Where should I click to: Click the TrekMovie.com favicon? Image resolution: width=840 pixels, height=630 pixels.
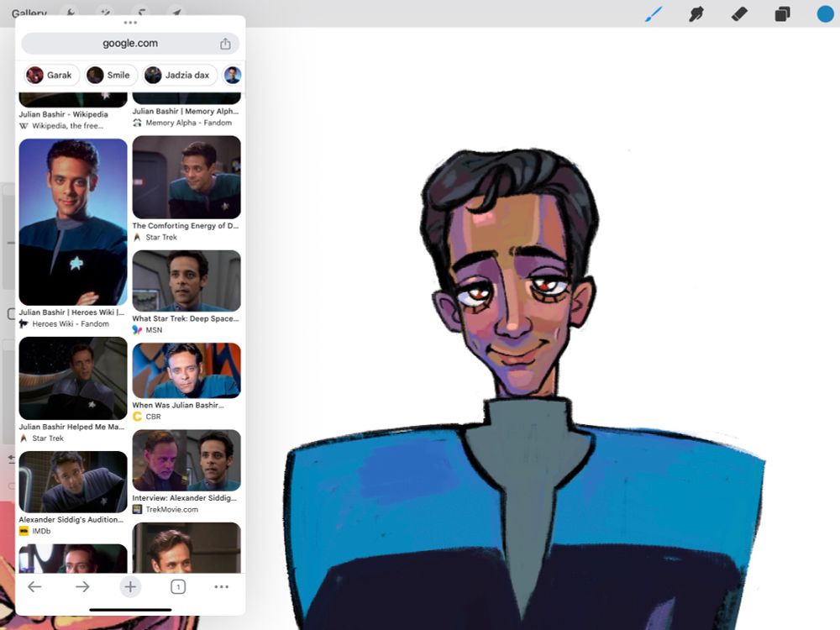[137, 510]
